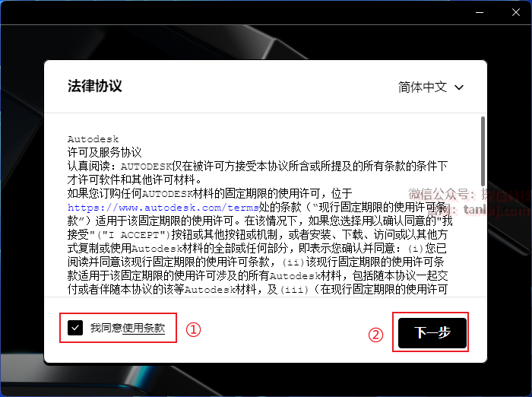
Task: Close the installer window
Action: (516, 13)
